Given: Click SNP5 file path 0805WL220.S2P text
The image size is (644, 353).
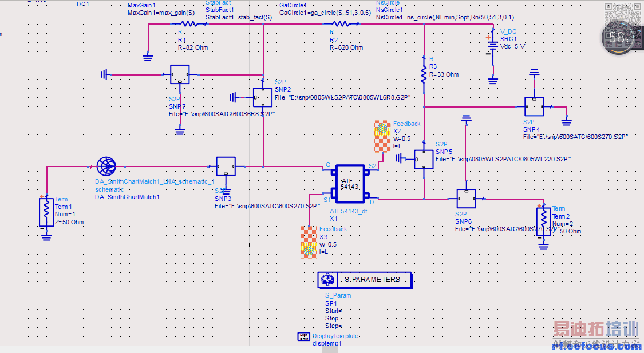Looking at the screenshot, I should (x=503, y=159).
